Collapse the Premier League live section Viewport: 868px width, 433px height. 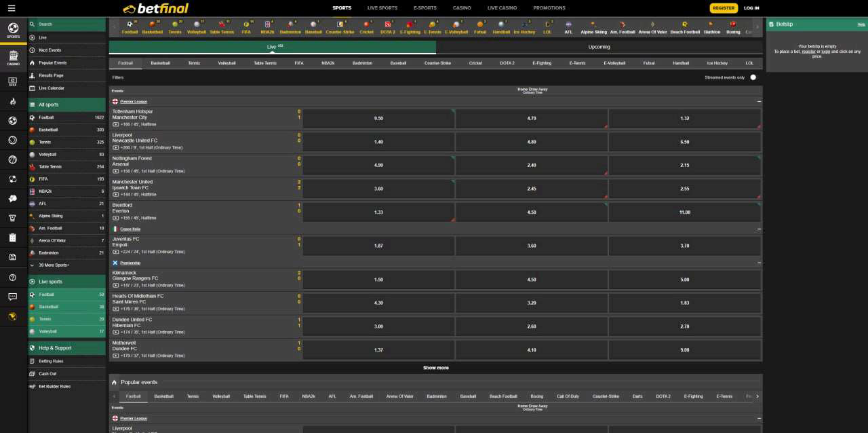759,101
